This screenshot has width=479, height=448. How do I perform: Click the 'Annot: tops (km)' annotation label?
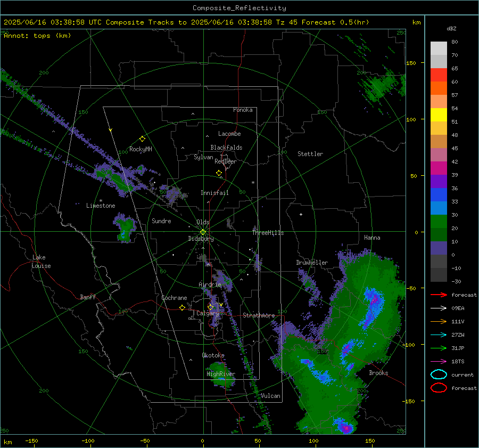(37, 36)
